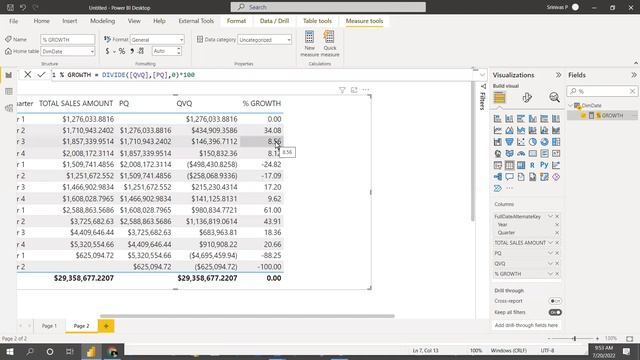Select stacked bar chart visual
This screenshot has height=360, width=640.
(x=498, y=119)
